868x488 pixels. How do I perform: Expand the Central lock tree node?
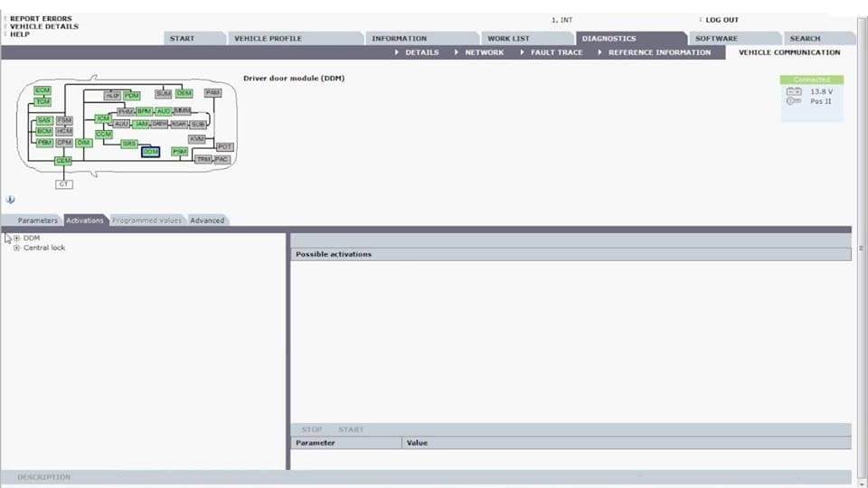click(x=16, y=248)
